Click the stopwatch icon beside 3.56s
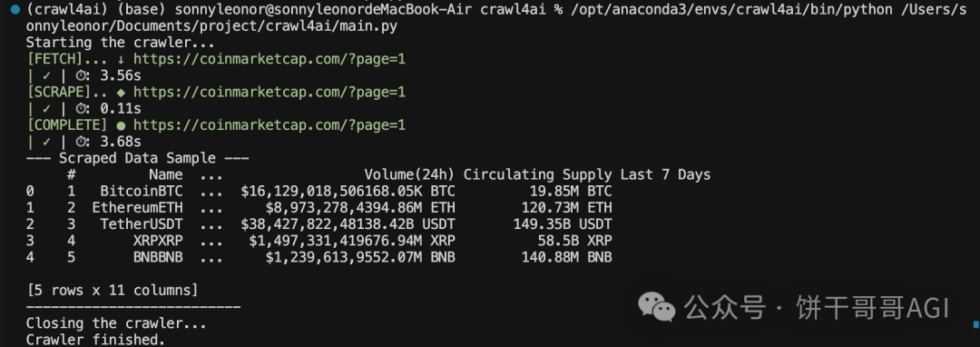This screenshot has height=347, width=980. click(82, 76)
